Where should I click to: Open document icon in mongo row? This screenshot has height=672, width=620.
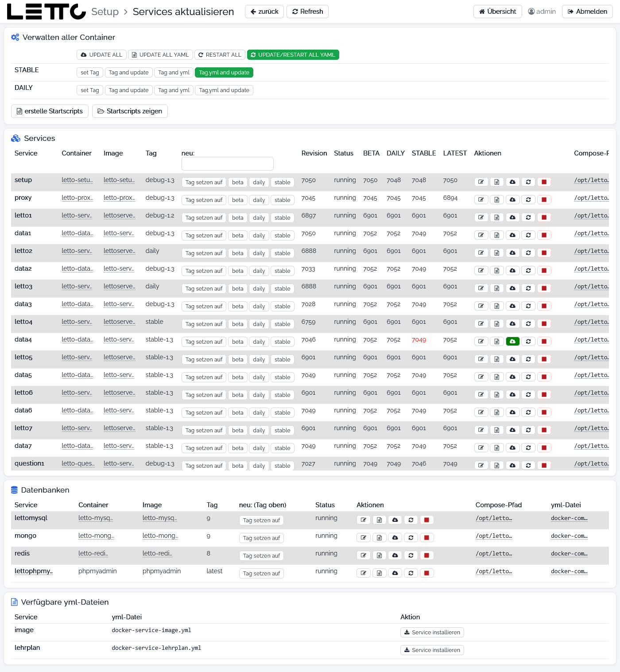point(380,537)
